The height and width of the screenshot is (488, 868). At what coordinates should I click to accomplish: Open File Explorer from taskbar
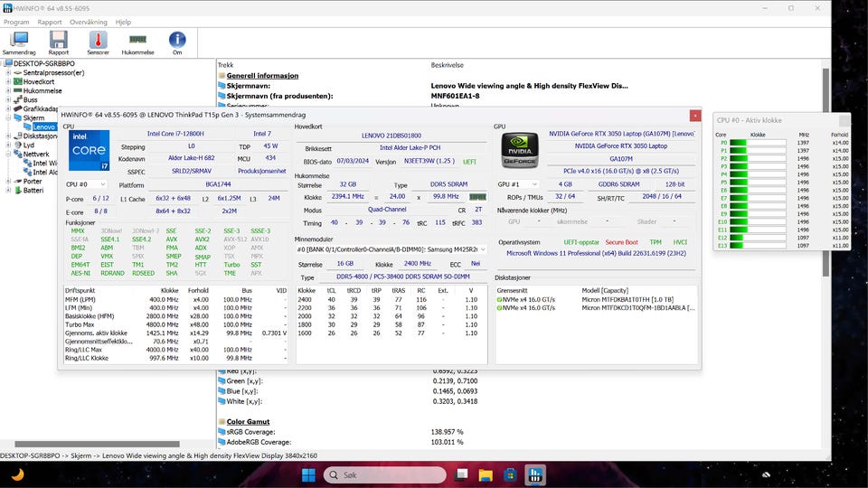pos(486,474)
